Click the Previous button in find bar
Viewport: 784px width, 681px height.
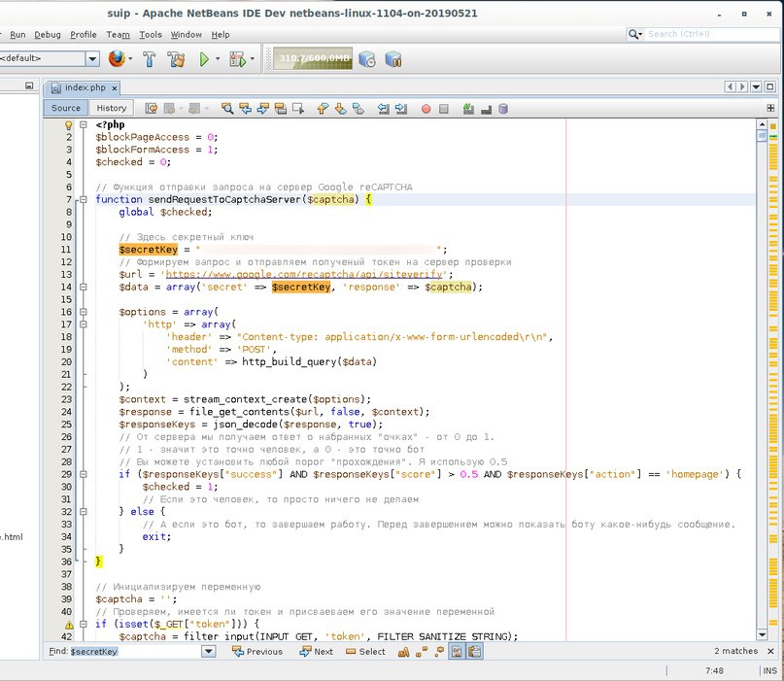[257, 652]
